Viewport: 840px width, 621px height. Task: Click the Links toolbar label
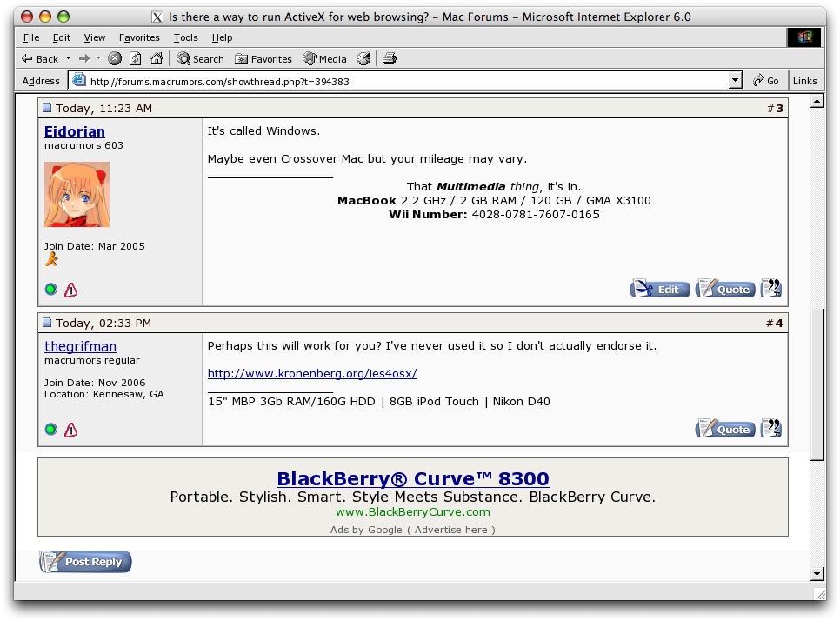(x=804, y=81)
